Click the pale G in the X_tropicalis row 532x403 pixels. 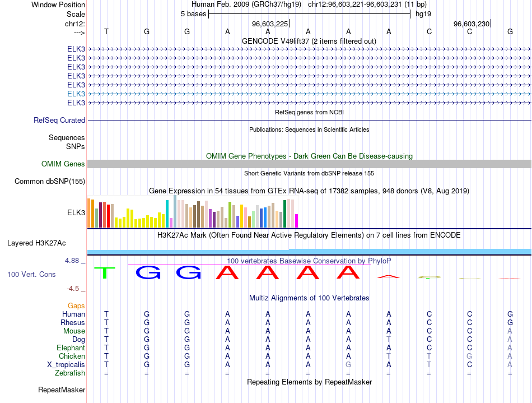(x=348, y=365)
